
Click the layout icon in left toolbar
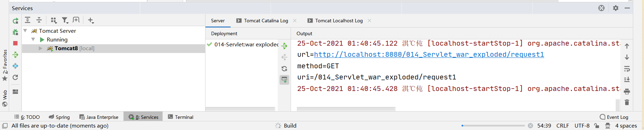(x=15, y=92)
